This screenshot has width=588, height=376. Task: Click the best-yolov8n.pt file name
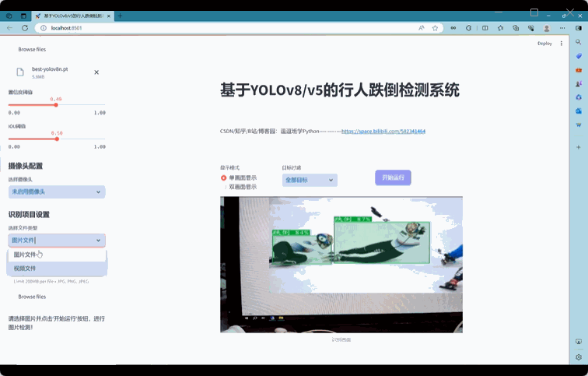[50, 69]
